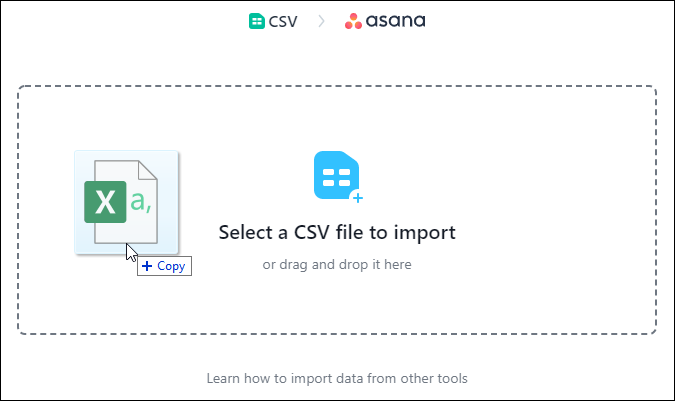The width and height of the screenshot is (675, 401).
Task: Click the "a," text on the file icon
Action: [141, 202]
